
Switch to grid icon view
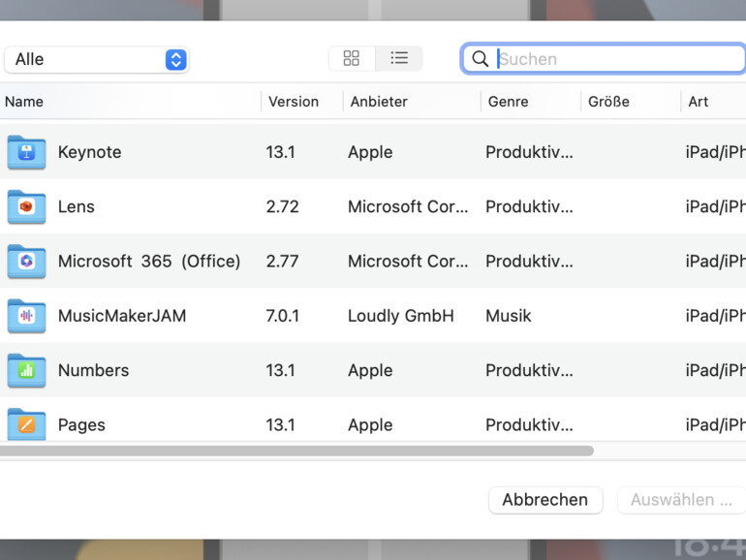point(352,59)
